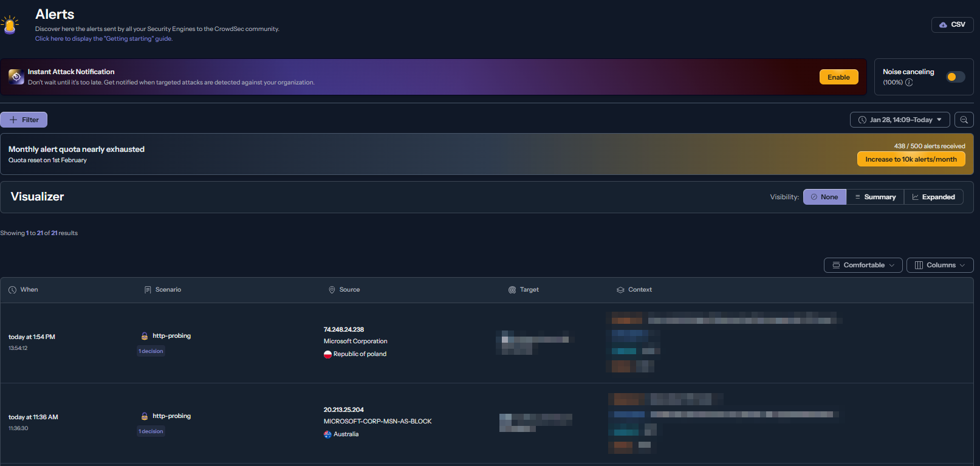This screenshot has height=466, width=980.
Task: Click the lock icon for 11:36 AM http-probing
Action: point(145,416)
